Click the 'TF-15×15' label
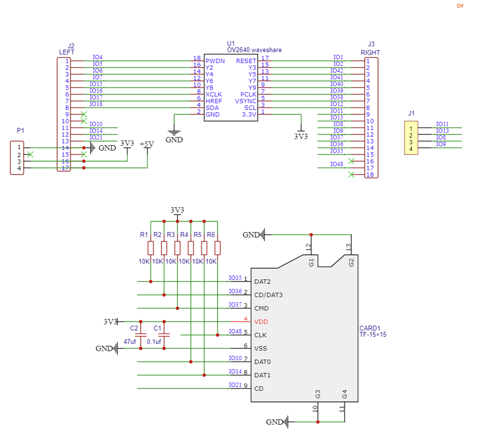Viewport: 490px width, 448px height. pyautogui.click(x=373, y=335)
